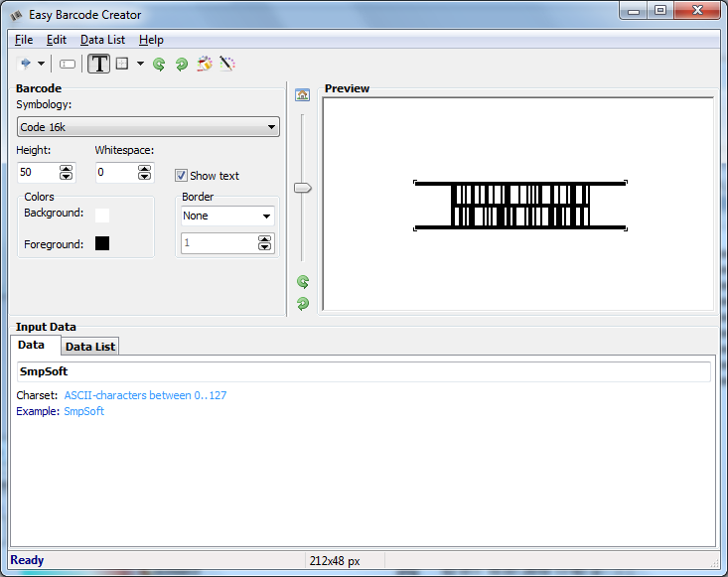
Task: Switch to the Data List tab
Action: pos(90,346)
